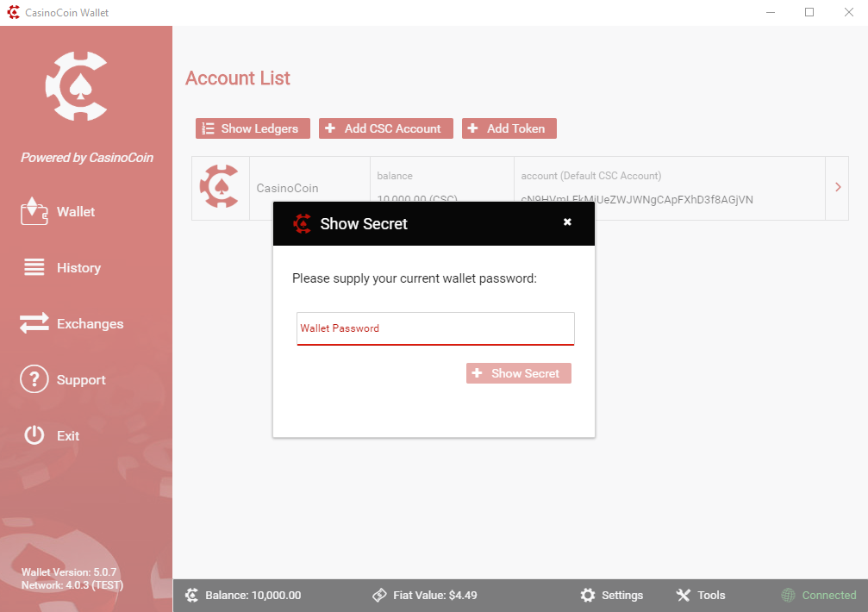The image size is (868, 612).
Task: Click the ledger list icon on Show Ledgers
Action: (x=208, y=128)
